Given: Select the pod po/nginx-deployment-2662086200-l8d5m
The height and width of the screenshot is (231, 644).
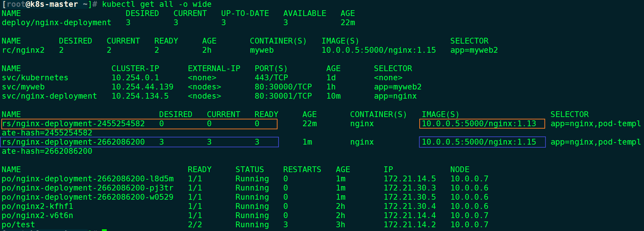Looking at the screenshot, I should tap(88, 179).
